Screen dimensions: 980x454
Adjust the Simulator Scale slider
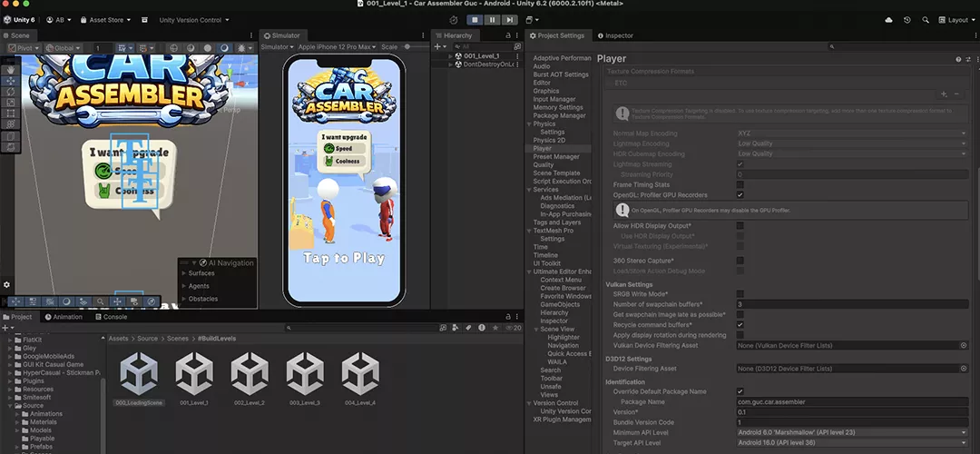coord(407,46)
